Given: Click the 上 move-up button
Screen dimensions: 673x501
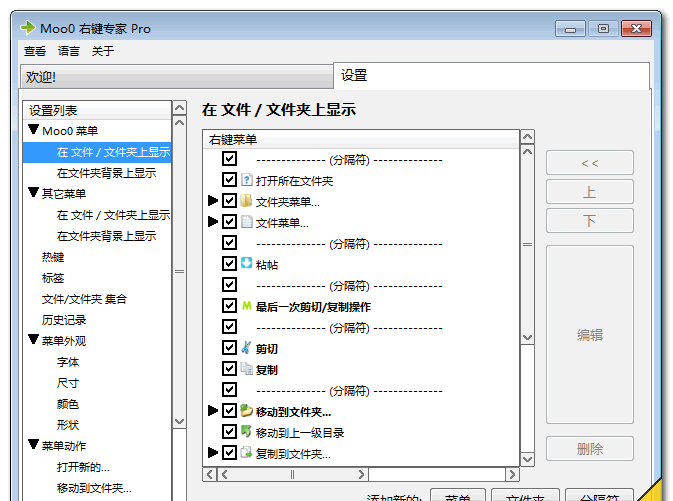Looking at the screenshot, I should (x=590, y=191).
